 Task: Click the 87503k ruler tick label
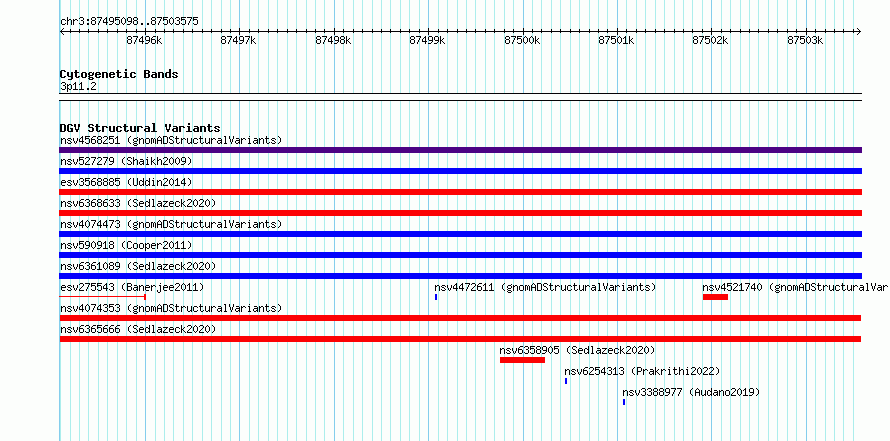coord(805,41)
